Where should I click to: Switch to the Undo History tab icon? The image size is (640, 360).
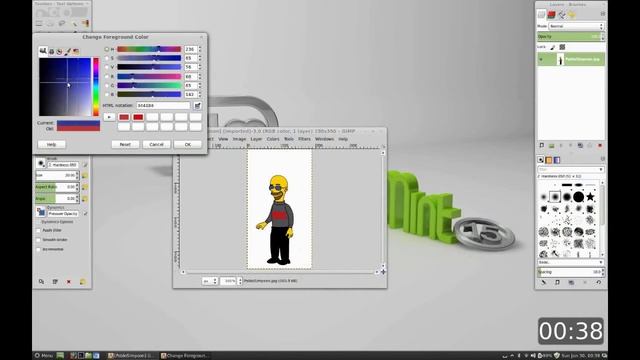click(571, 15)
